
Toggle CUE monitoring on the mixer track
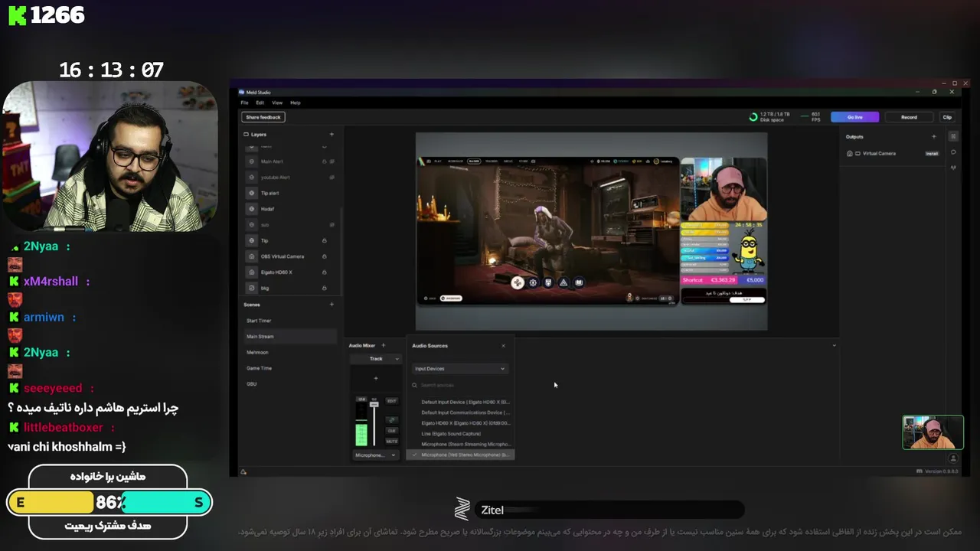tap(391, 431)
